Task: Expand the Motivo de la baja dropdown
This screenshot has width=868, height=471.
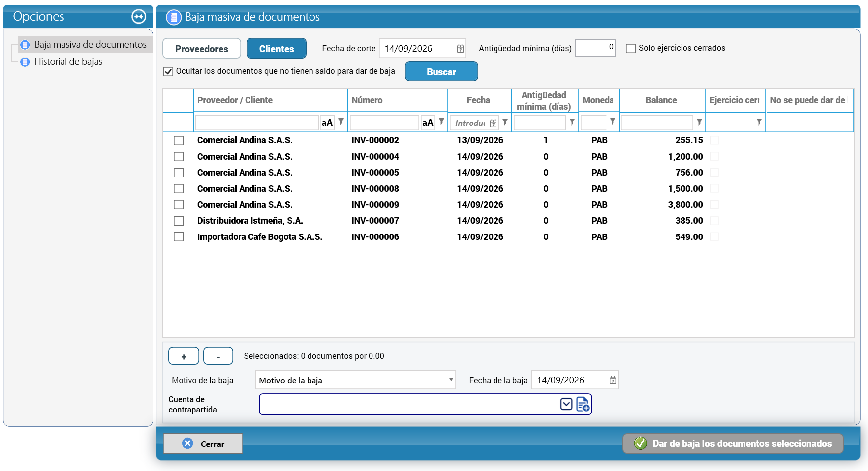Action: coord(451,380)
